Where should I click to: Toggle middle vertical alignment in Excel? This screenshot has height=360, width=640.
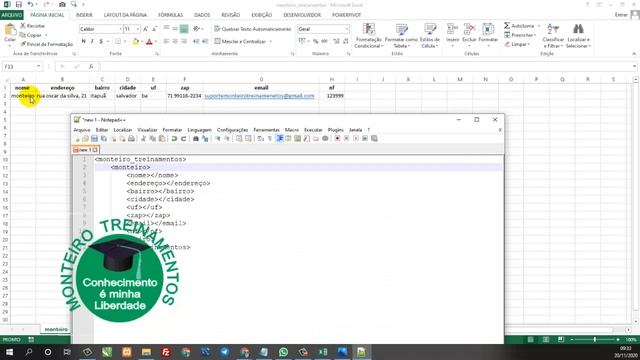pyautogui.click(x=175, y=29)
